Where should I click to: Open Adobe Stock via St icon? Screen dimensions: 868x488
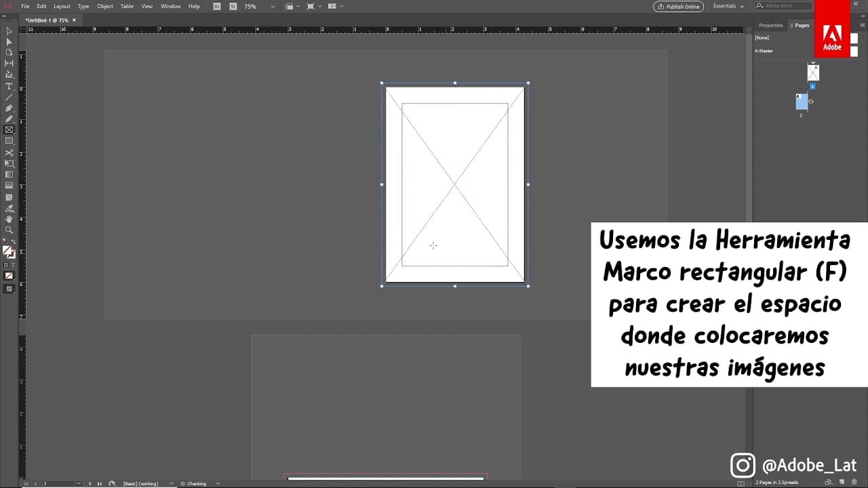coord(233,6)
